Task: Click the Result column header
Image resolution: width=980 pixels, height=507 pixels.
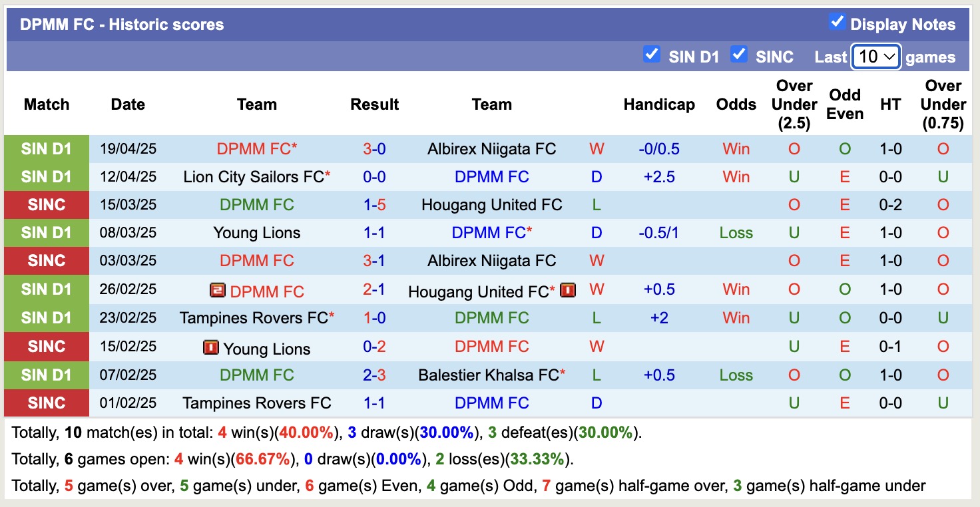Action: coord(375,104)
